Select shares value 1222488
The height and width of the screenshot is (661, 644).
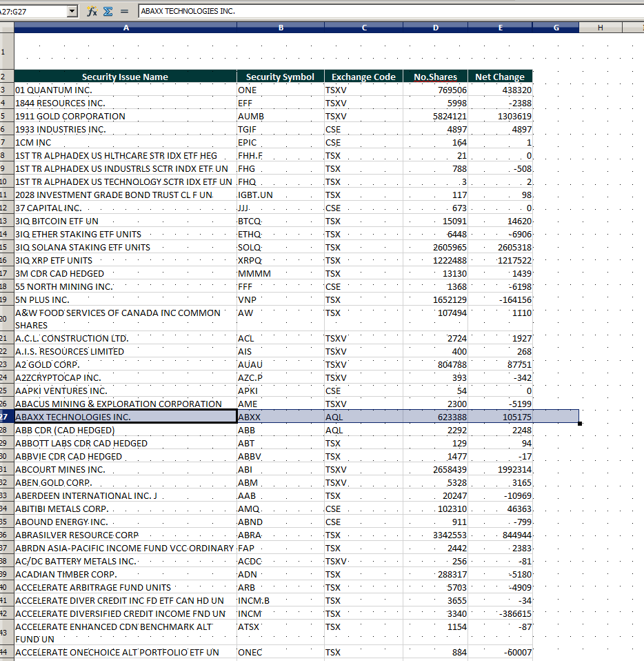(x=436, y=261)
